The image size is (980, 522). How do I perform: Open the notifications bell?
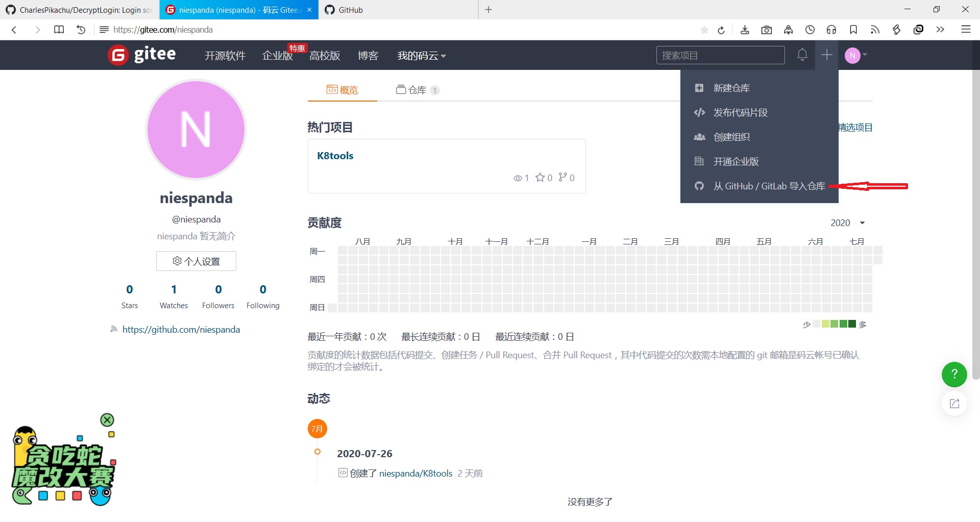802,55
